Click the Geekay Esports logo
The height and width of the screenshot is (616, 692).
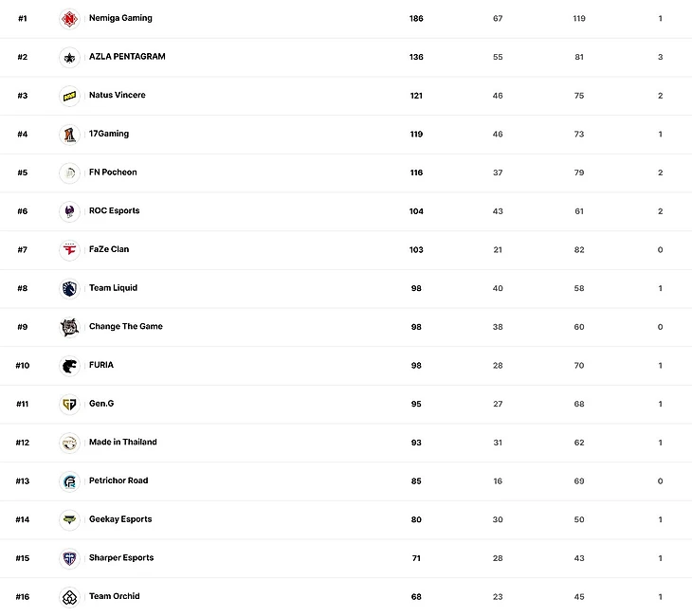[x=69, y=519]
